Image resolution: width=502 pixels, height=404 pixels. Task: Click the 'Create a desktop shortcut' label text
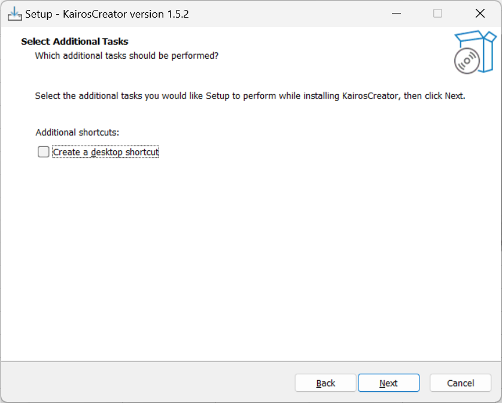106,152
